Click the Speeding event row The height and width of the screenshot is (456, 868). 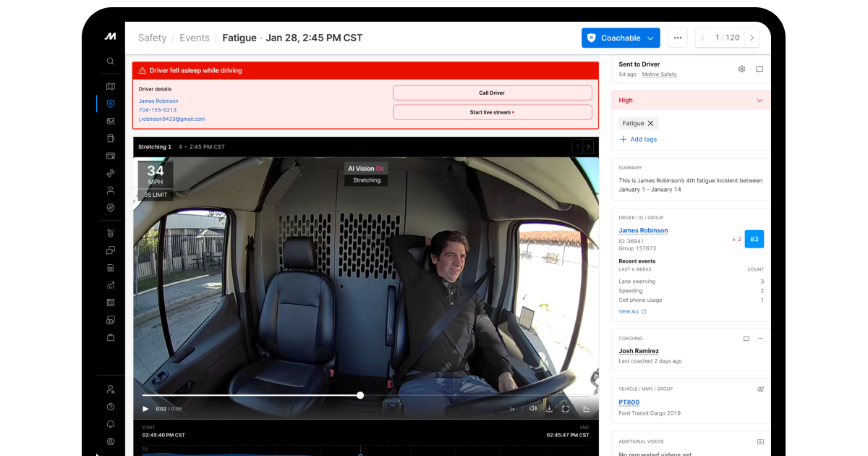(x=691, y=290)
